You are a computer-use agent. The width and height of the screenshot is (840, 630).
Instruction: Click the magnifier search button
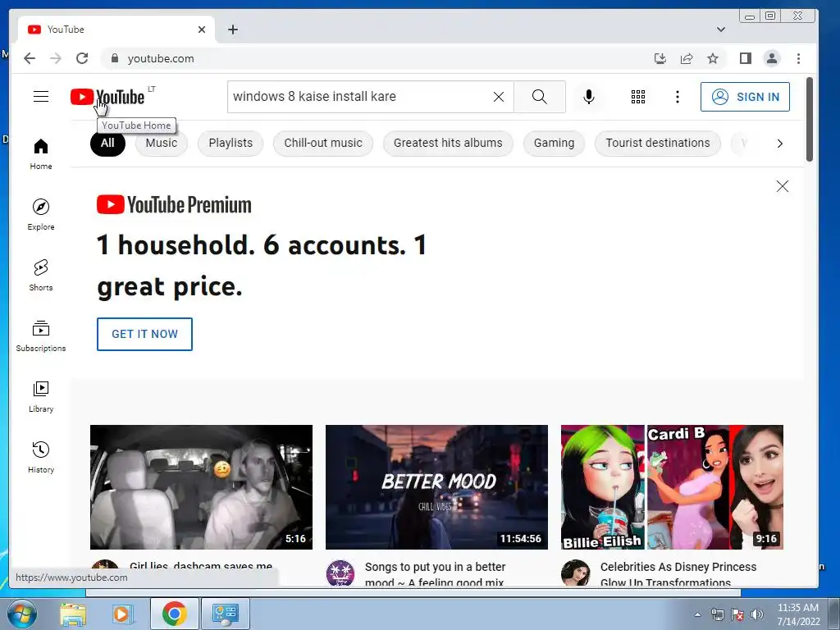[540, 97]
